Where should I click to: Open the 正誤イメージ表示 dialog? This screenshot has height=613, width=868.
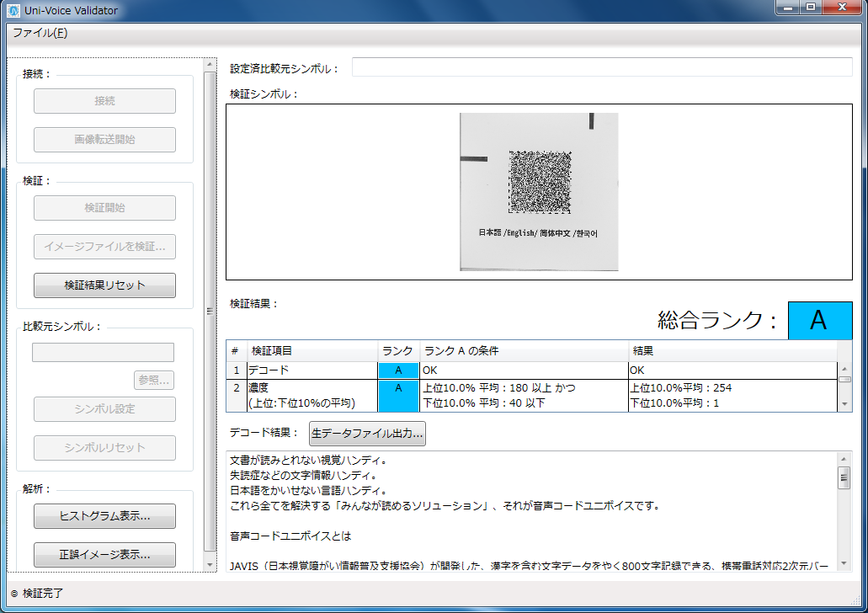point(104,555)
